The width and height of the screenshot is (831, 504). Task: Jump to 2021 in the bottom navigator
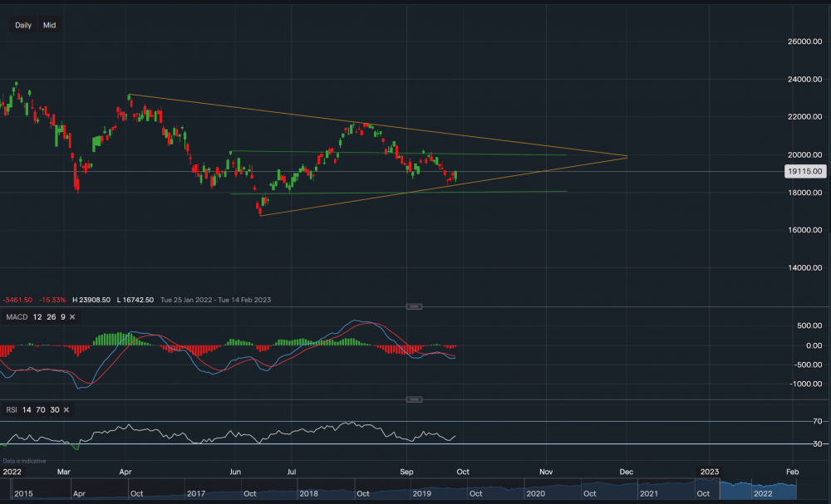click(x=648, y=492)
